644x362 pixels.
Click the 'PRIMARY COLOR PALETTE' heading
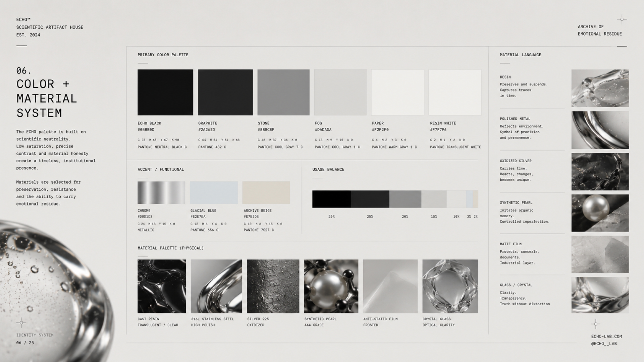[x=163, y=55]
